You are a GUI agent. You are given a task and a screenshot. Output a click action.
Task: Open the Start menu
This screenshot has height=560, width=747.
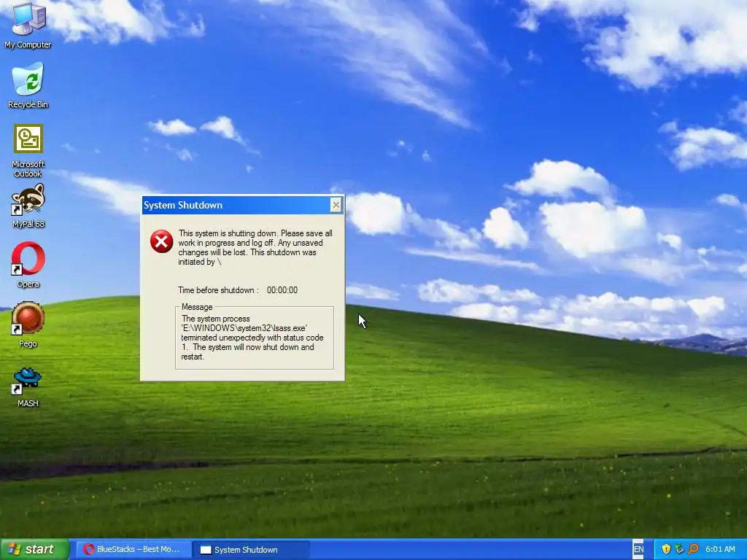[x=35, y=550]
